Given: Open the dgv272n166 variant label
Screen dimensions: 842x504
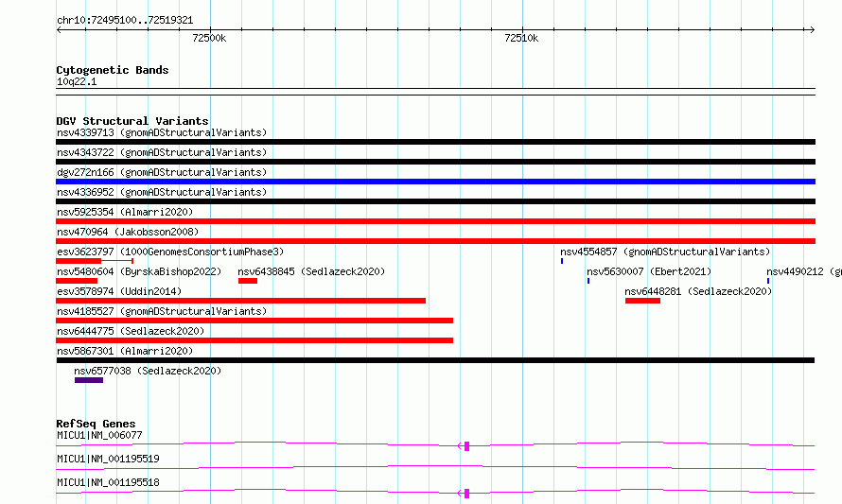Looking at the screenshot, I should 162,172.
